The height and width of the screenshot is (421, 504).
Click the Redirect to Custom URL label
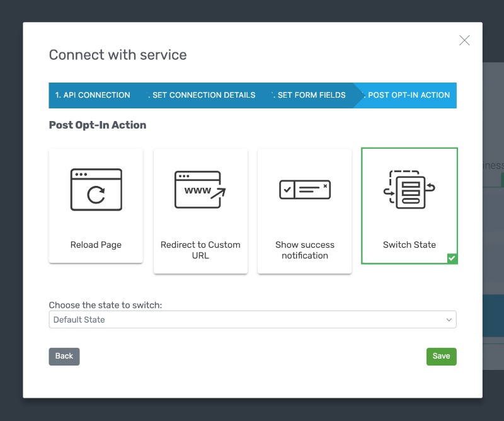[x=200, y=250]
